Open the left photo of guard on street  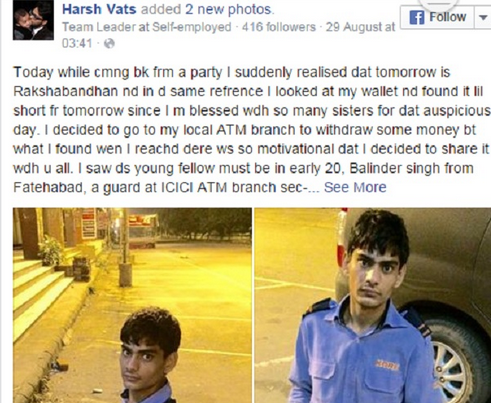point(132,305)
